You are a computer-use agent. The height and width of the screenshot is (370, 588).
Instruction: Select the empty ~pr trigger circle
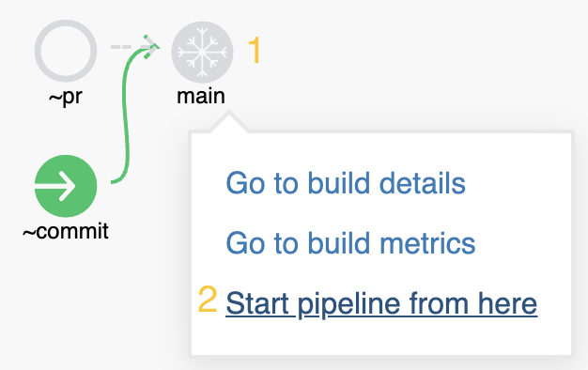(x=66, y=51)
